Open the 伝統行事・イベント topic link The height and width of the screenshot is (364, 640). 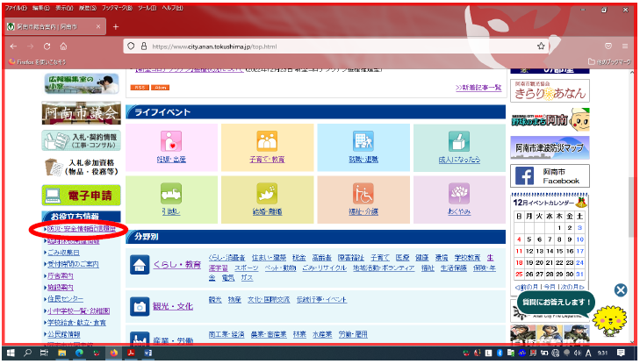321,300
